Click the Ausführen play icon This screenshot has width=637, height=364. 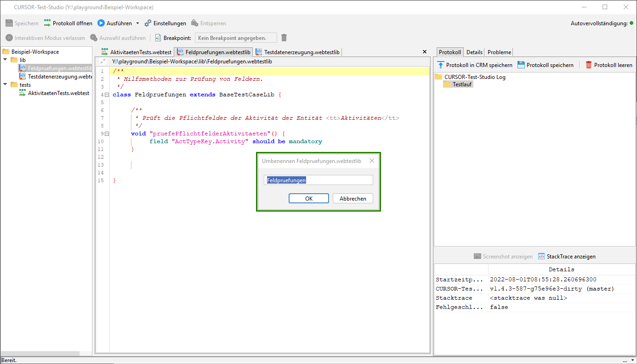pyautogui.click(x=101, y=23)
